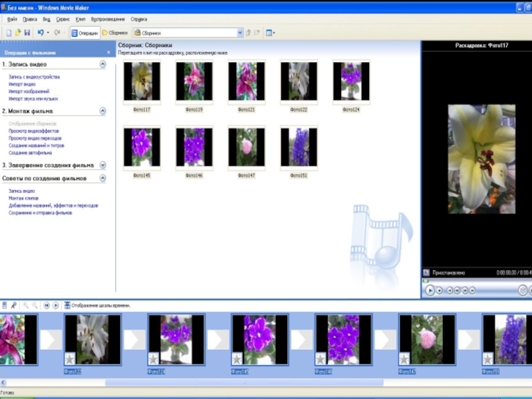This screenshot has height=399, width=532.
Task: Open the Файл menu
Action: [11, 19]
